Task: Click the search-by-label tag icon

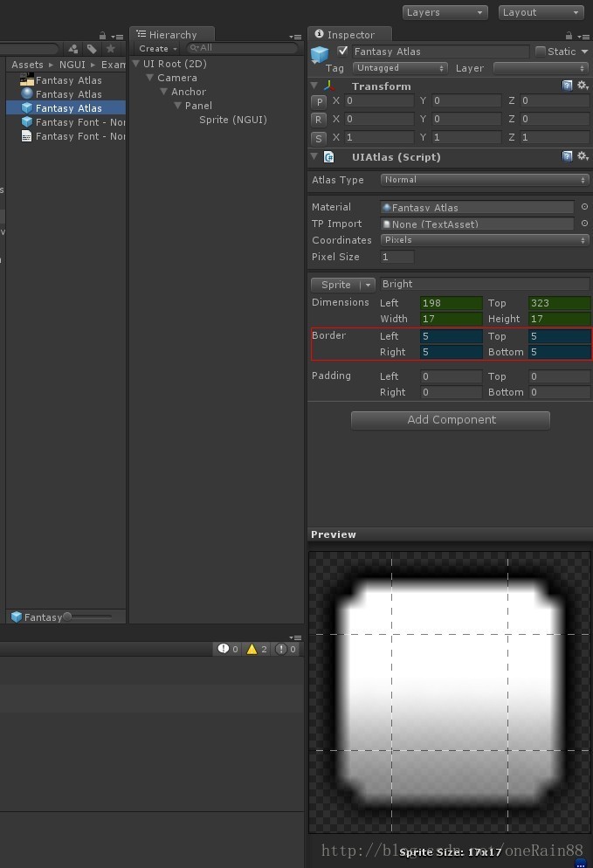Action: pyautogui.click(x=92, y=49)
